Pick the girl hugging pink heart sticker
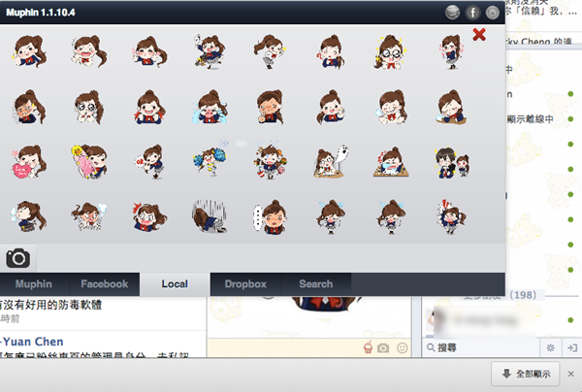 28,162
